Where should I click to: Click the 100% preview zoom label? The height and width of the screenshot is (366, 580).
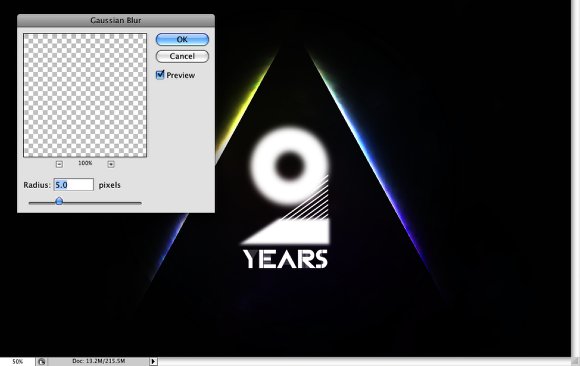[85, 163]
